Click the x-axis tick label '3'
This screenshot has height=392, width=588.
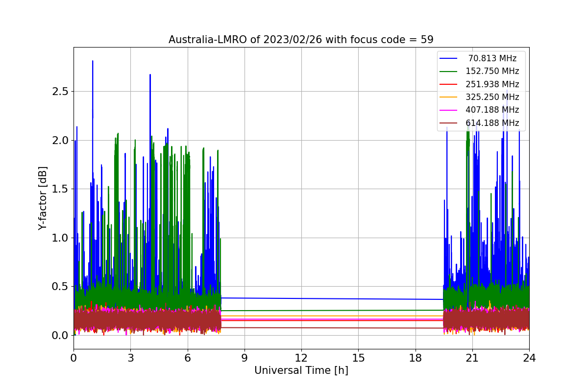(130, 358)
